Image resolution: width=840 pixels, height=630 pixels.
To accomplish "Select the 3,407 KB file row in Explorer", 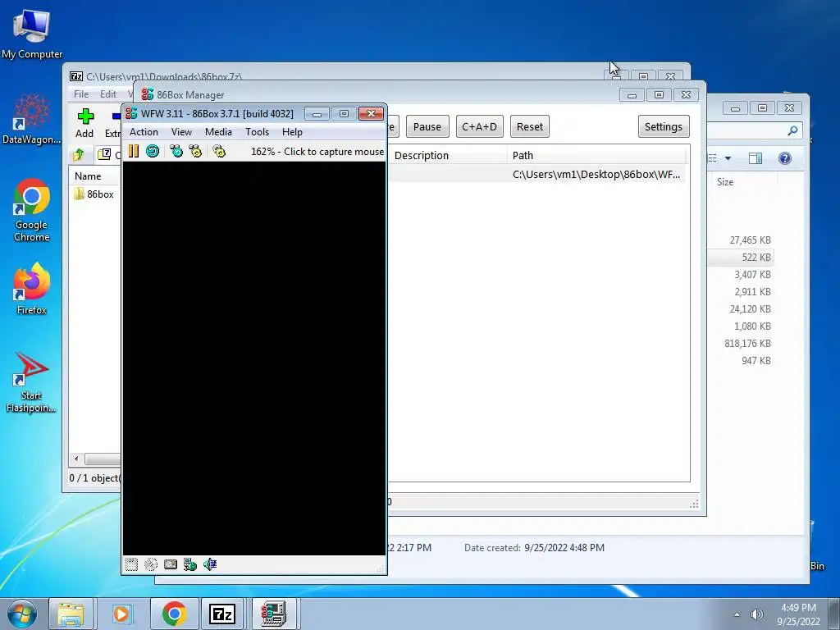I will point(741,274).
